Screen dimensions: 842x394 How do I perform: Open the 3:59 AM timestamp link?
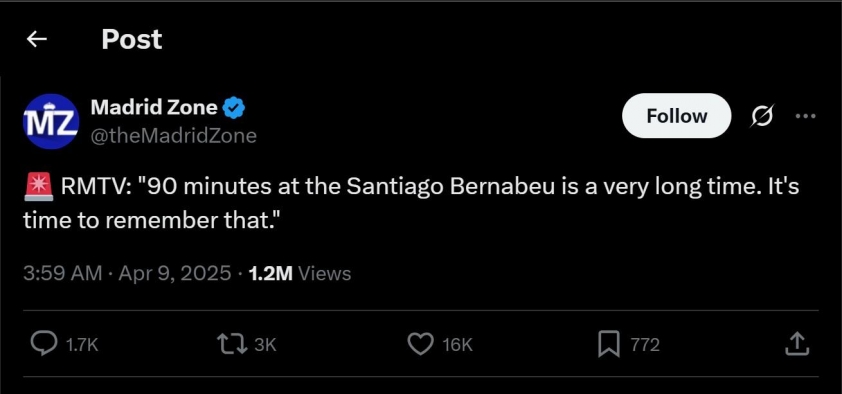coord(62,273)
